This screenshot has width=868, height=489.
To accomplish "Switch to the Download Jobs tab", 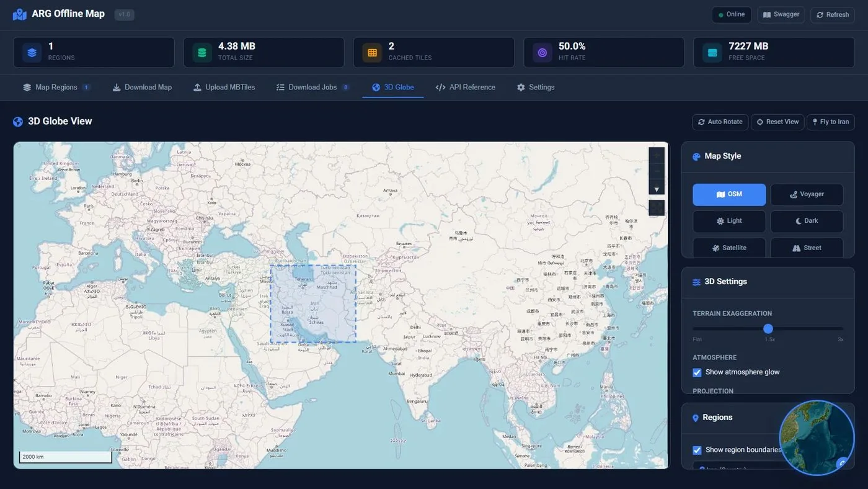I will coord(313,87).
